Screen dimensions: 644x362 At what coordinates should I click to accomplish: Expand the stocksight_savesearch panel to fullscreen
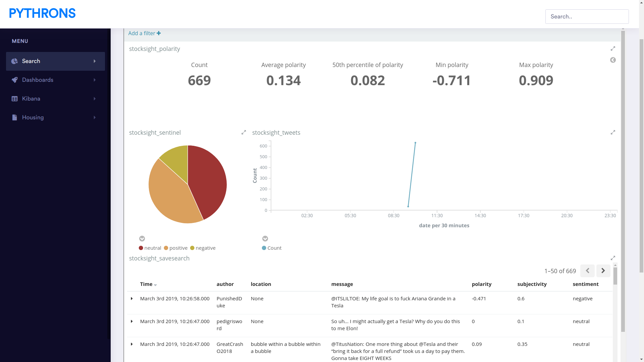(x=613, y=258)
